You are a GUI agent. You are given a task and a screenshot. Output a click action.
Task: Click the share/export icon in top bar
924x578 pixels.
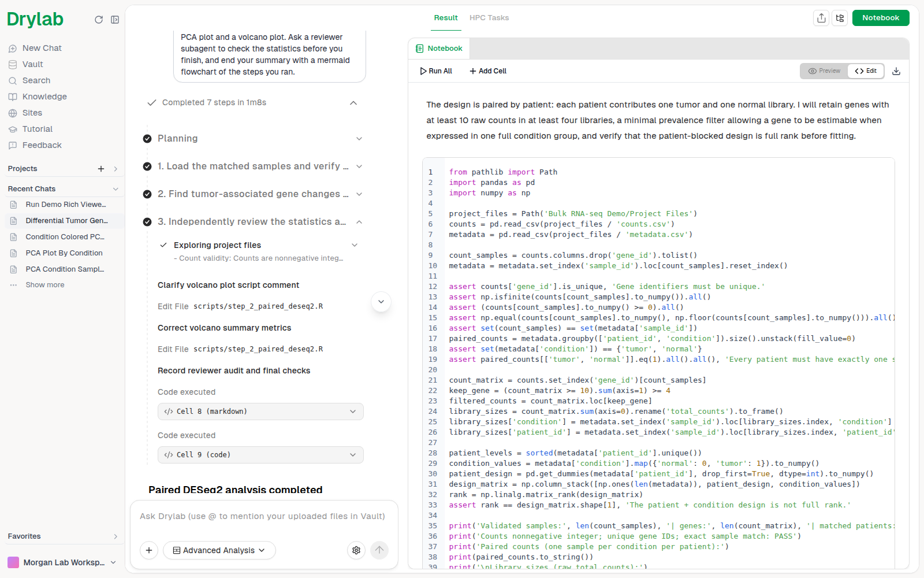click(821, 18)
